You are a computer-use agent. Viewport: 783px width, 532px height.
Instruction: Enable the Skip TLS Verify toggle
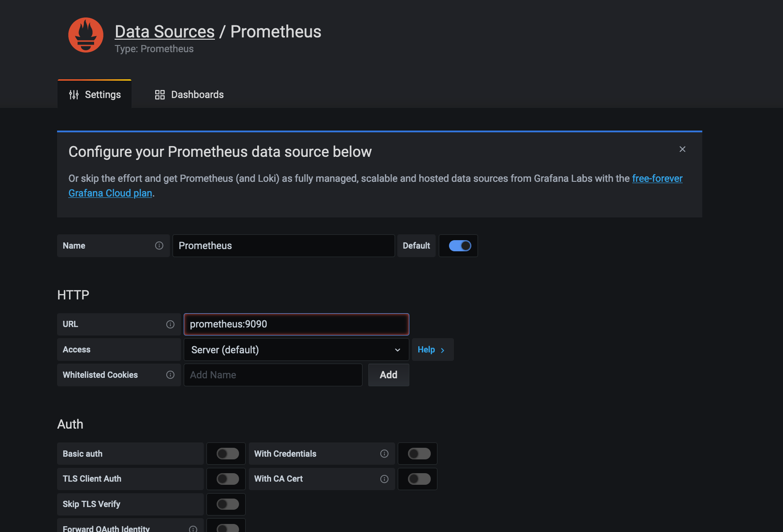pyautogui.click(x=228, y=504)
